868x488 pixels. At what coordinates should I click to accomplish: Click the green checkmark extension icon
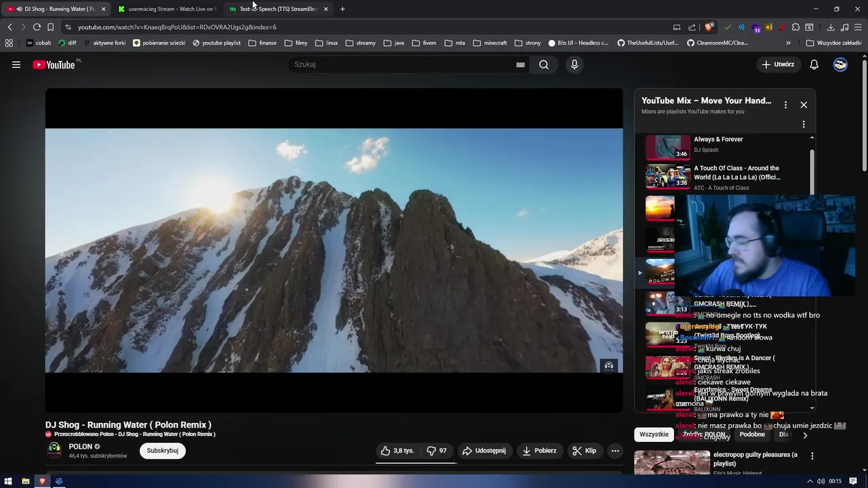[x=728, y=27]
